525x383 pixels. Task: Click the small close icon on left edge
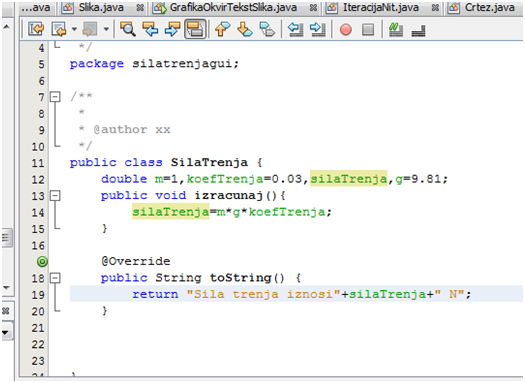click(x=6, y=311)
